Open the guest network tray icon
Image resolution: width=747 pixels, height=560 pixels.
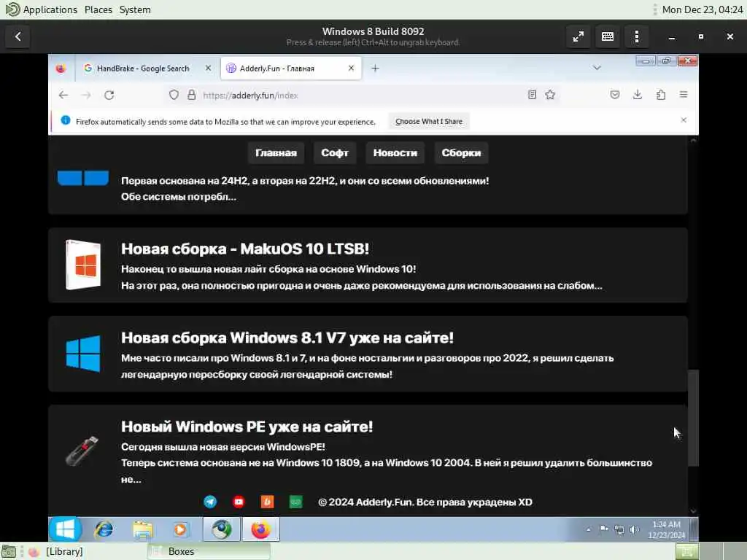coord(619,529)
